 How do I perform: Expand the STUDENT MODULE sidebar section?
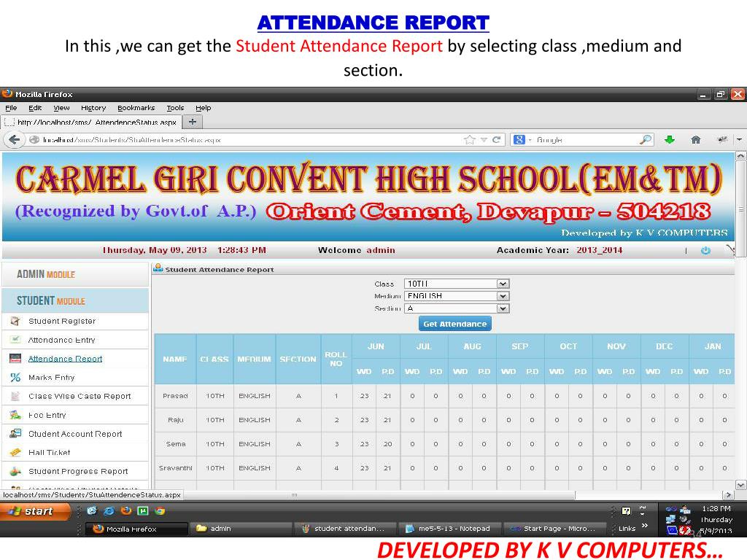point(75,301)
